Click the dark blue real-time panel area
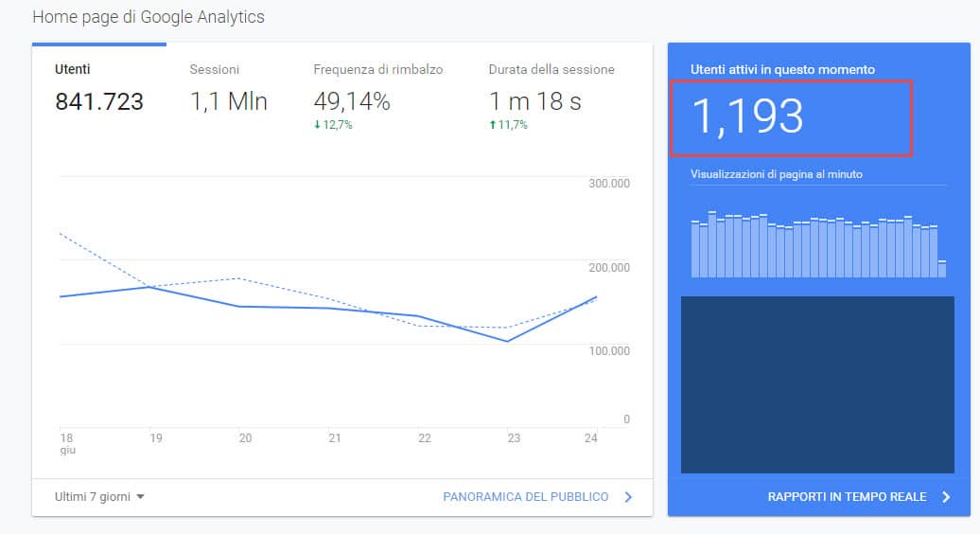This screenshot has height=534, width=980. point(817,384)
